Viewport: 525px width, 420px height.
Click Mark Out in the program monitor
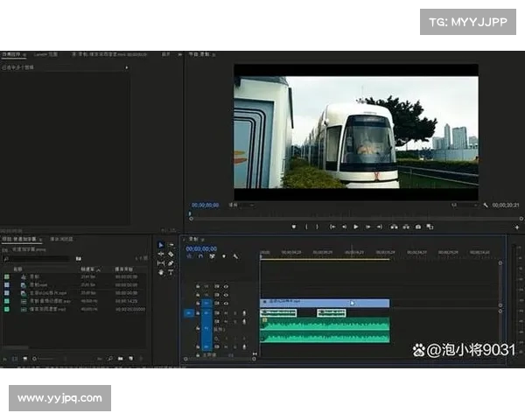317,227
